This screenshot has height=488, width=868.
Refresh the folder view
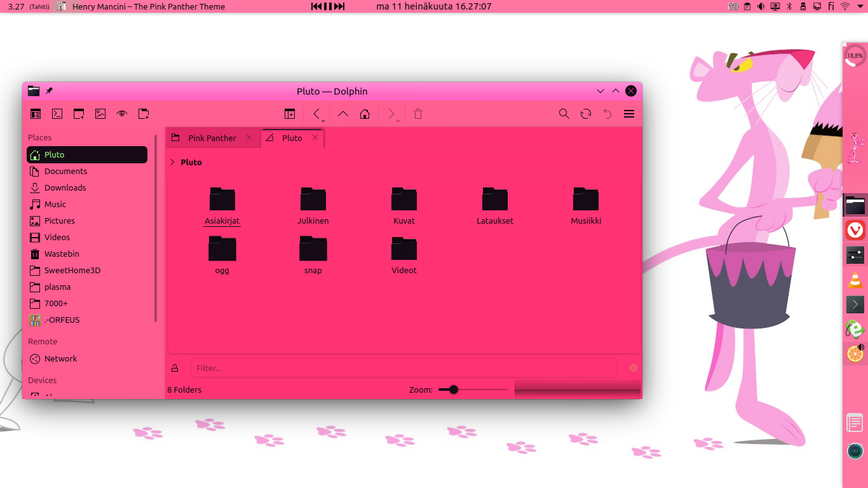click(586, 114)
